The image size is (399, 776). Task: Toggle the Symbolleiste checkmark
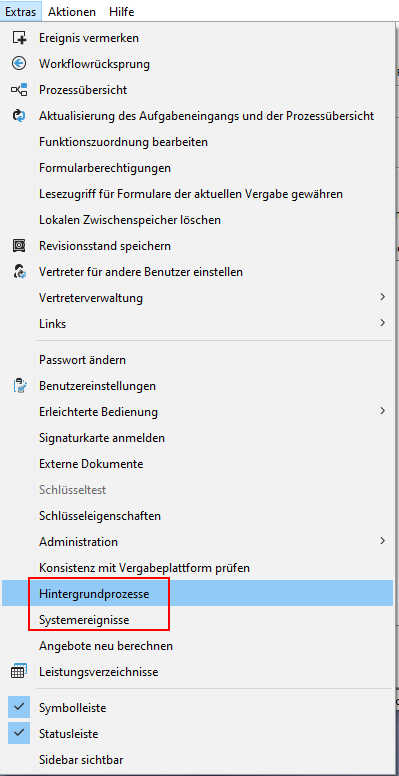tap(19, 708)
